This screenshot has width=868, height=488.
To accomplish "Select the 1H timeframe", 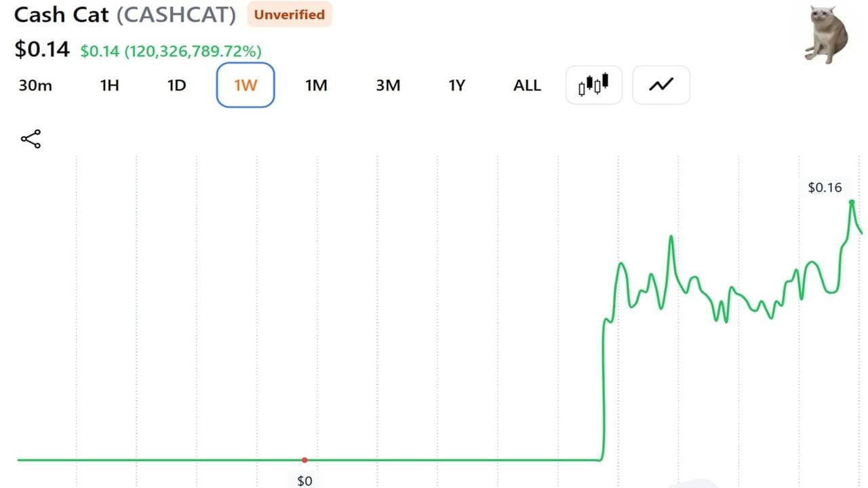I will 109,85.
